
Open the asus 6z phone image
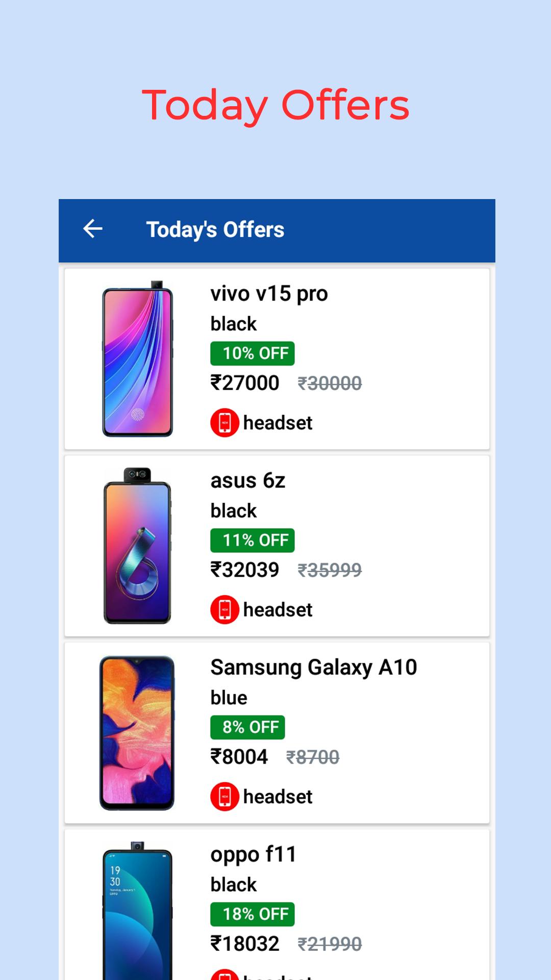(138, 546)
